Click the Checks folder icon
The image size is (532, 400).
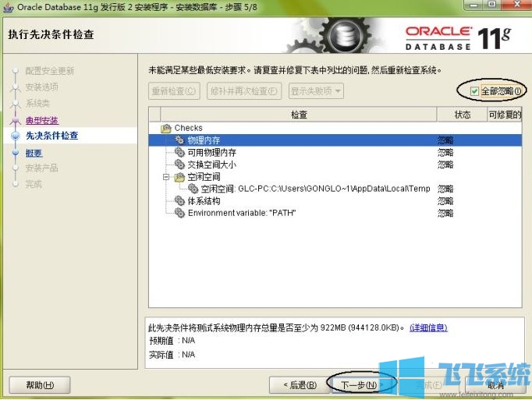165,128
